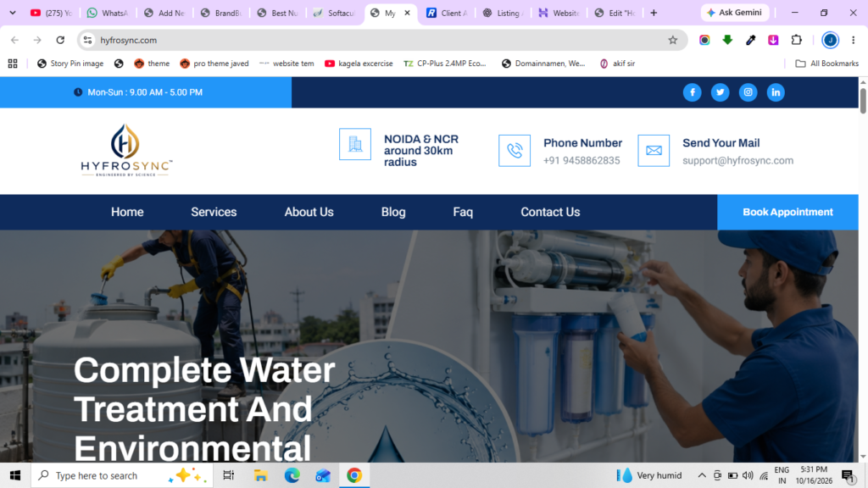Open the Chrome profile avatar
868x488 pixels.
click(x=830, y=40)
